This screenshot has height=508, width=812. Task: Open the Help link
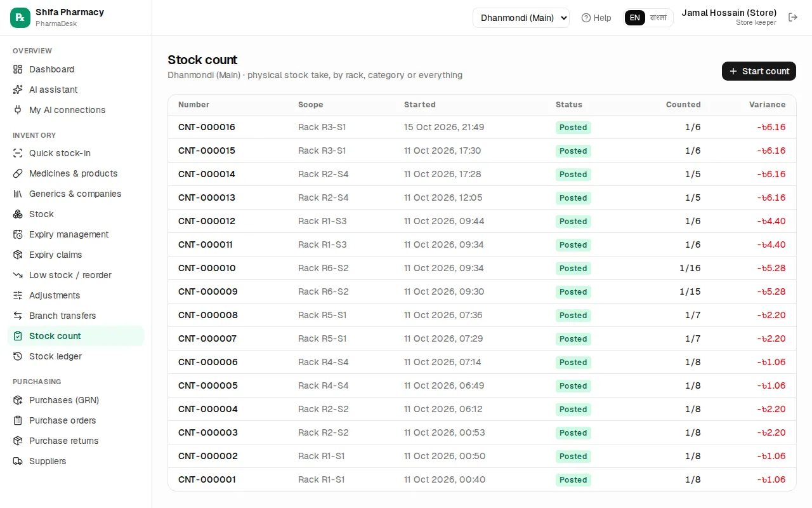tap(596, 18)
